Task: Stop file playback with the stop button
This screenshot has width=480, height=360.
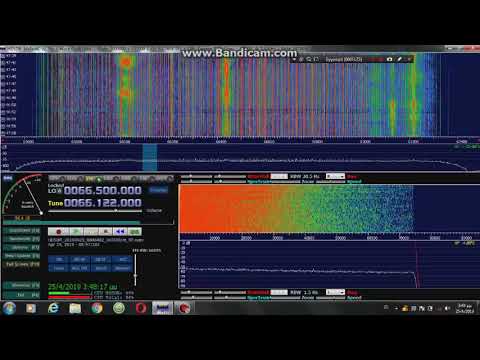Action: [x=106, y=231]
